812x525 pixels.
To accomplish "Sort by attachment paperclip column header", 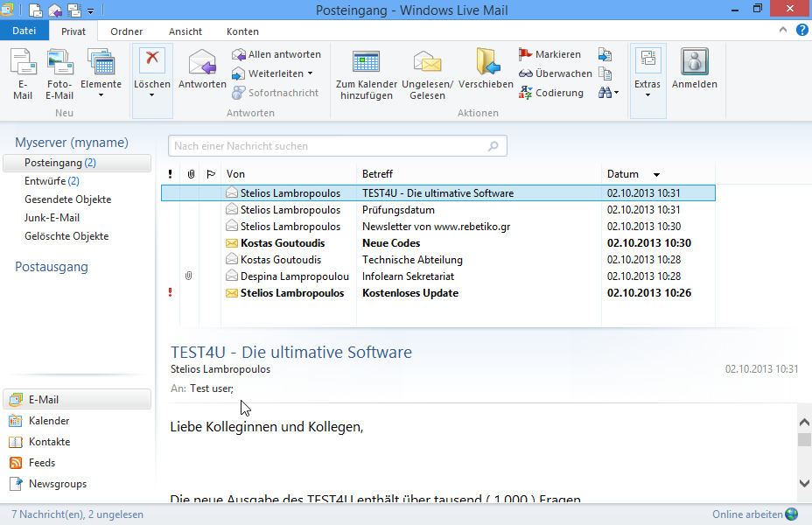I will pos(191,174).
